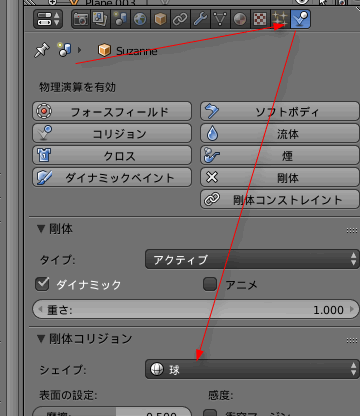This screenshot has height=416, width=360.
Task: Grab the 剛体コリジョン panel drag handle
Action: (352, 340)
